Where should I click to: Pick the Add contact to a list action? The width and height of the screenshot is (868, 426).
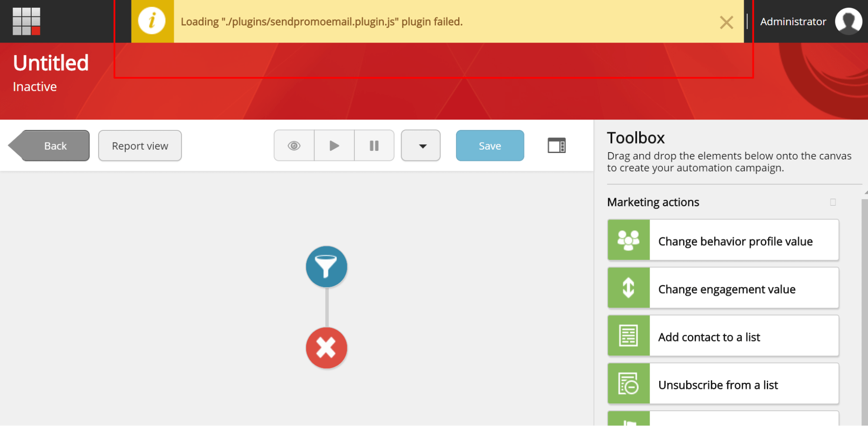click(x=723, y=336)
